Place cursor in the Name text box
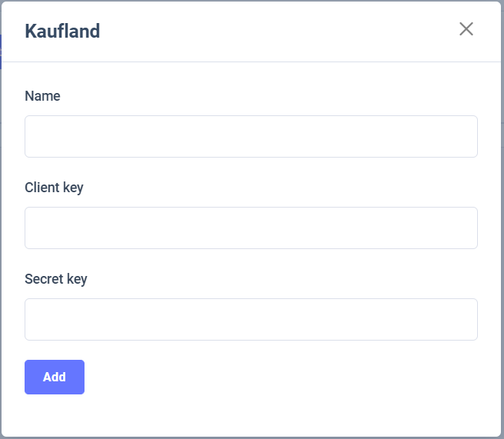Viewport: 504px width, 439px height. coord(251,137)
